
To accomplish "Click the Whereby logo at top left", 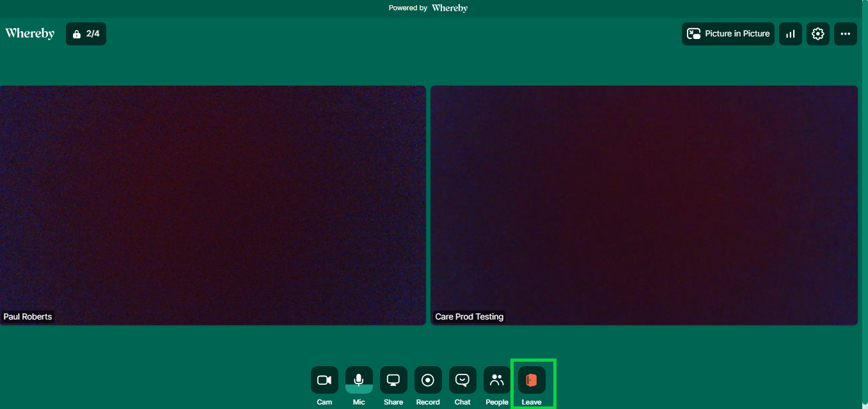I will tap(30, 33).
